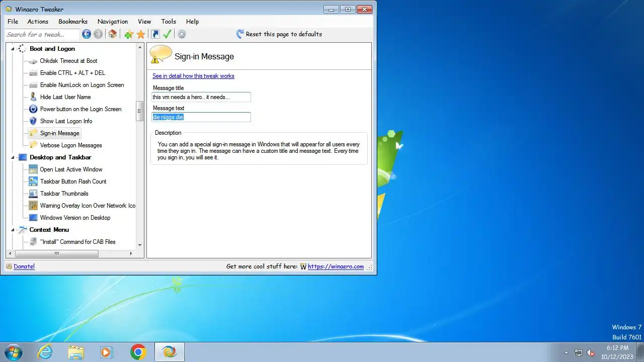Click the tree panel scroll up arrow
This screenshot has height=362, width=644.
pos(140,47)
